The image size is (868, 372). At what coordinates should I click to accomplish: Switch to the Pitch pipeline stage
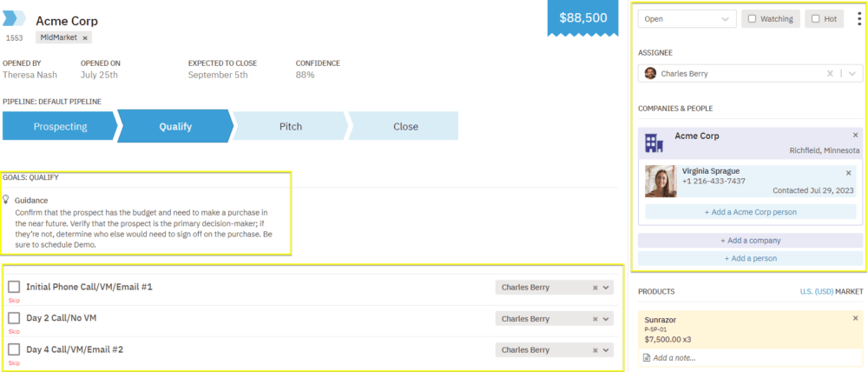coord(291,126)
